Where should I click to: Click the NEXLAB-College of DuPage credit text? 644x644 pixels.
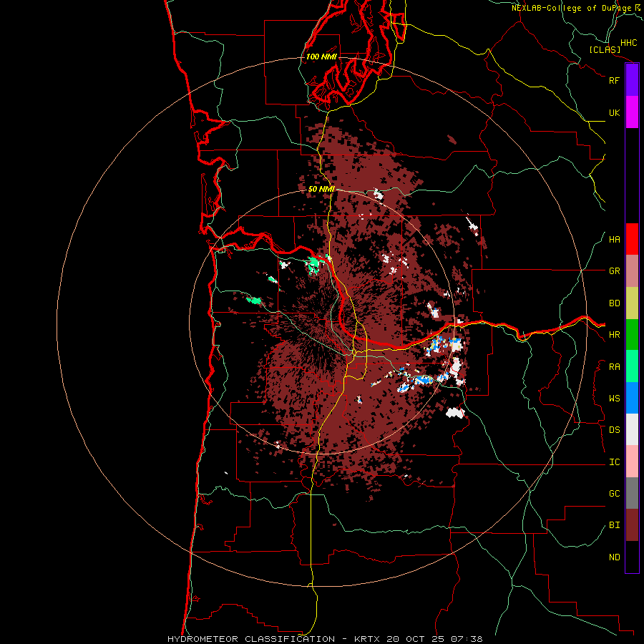coord(571,8)
